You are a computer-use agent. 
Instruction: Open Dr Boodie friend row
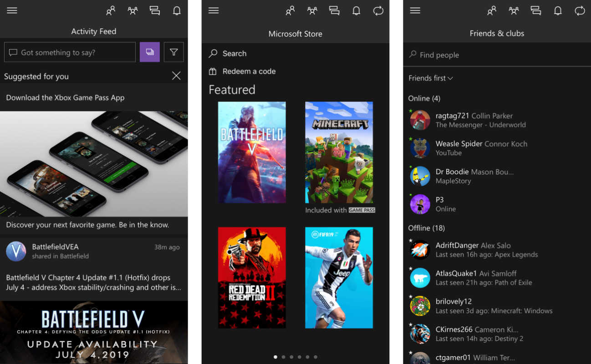(497, 176)
